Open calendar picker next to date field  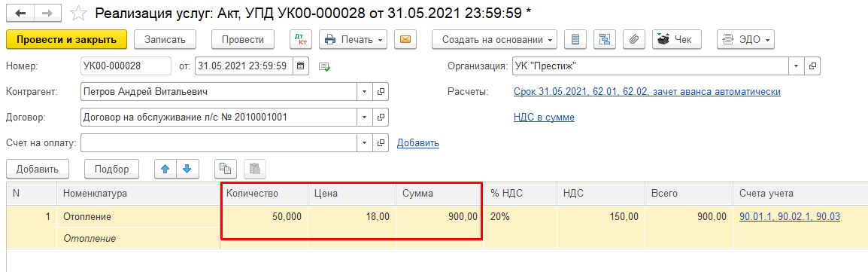(301, 66)
